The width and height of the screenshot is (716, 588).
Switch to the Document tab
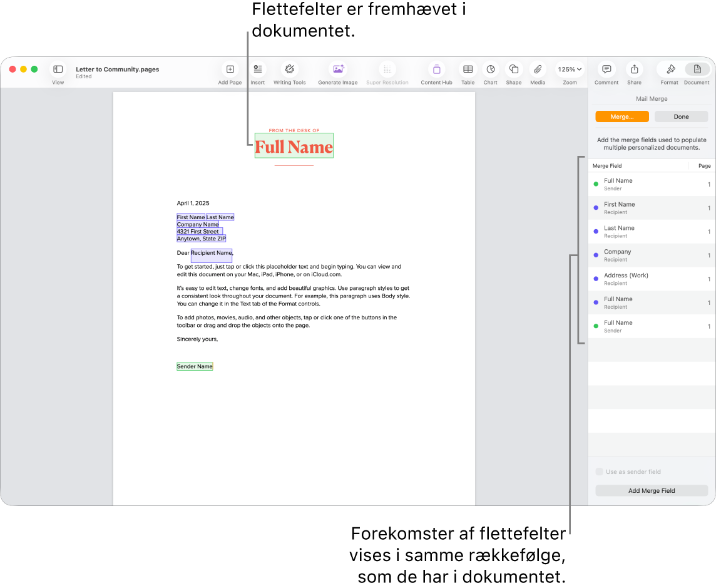click(x=697, y=69)
